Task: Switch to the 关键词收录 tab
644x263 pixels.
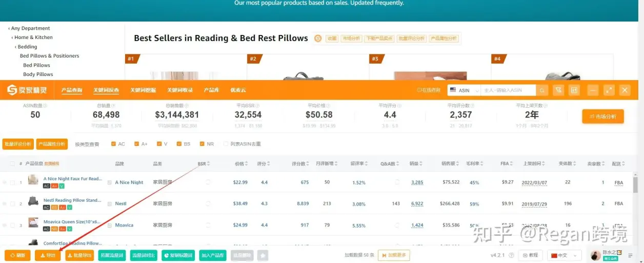Action: point(180,90)
